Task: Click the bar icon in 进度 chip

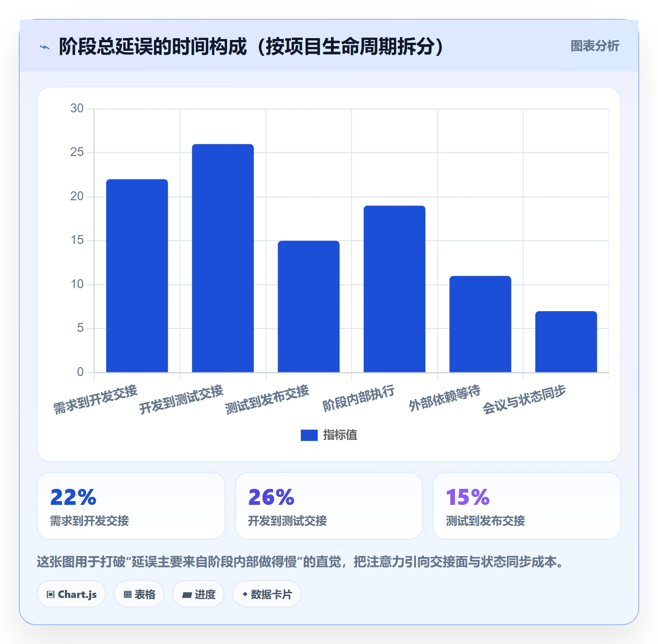Action: pos(187,595)
